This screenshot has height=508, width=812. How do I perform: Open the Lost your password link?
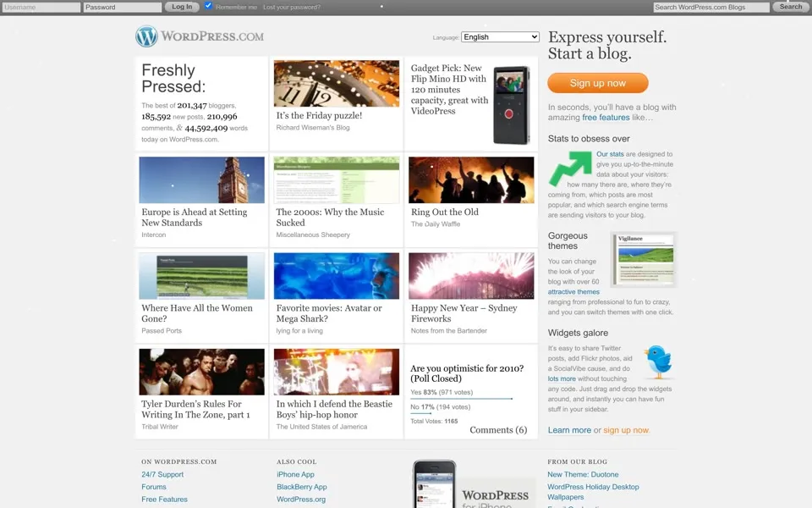pos(292,8)
